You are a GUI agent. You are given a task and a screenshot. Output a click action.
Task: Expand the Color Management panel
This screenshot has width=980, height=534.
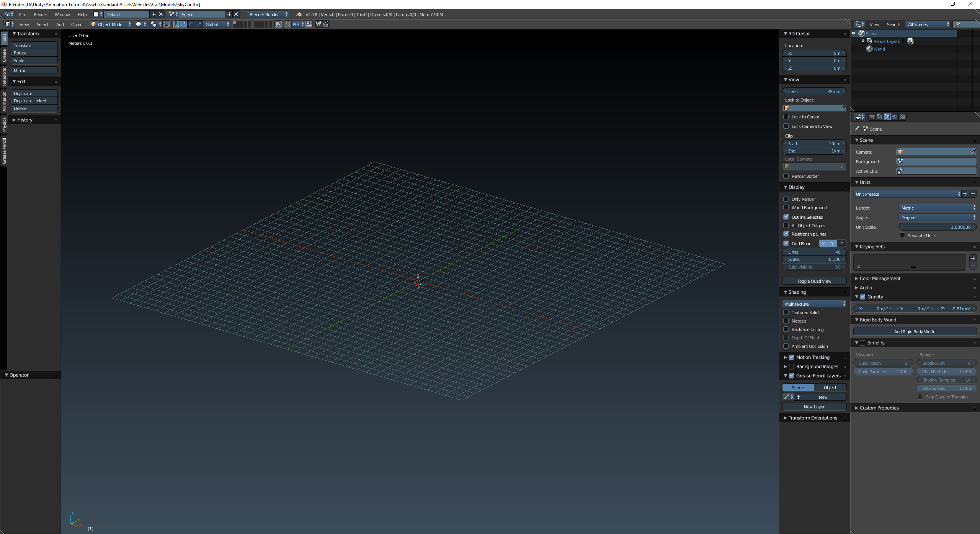pos(880,278)
